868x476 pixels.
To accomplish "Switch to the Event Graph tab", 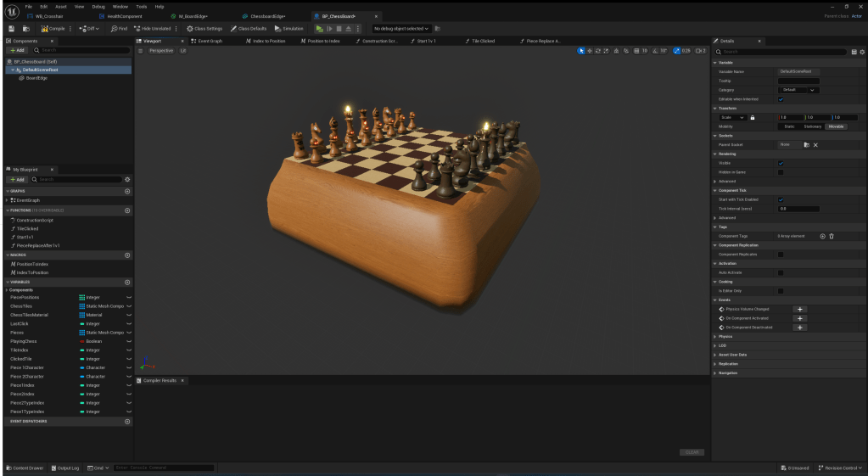I will [207, 41].
